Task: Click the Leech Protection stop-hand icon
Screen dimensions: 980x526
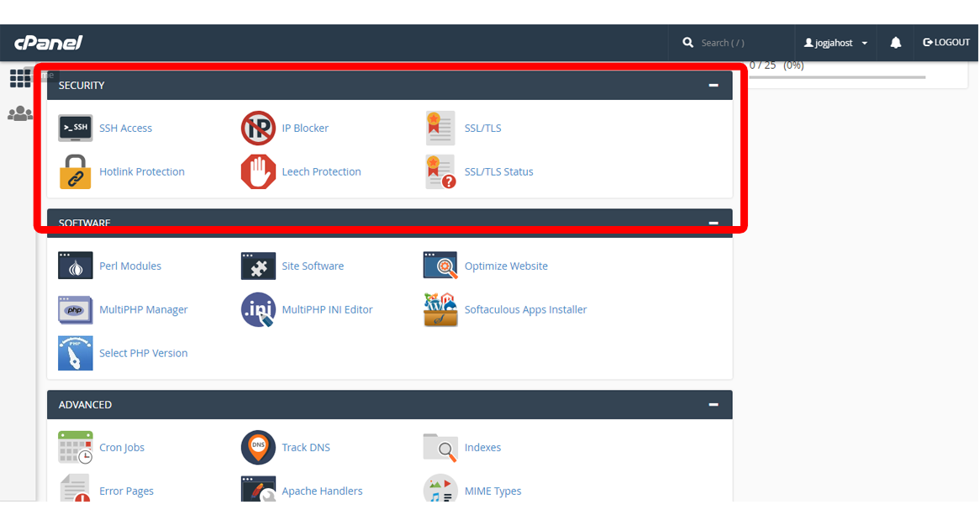Action: pos(258,172)
